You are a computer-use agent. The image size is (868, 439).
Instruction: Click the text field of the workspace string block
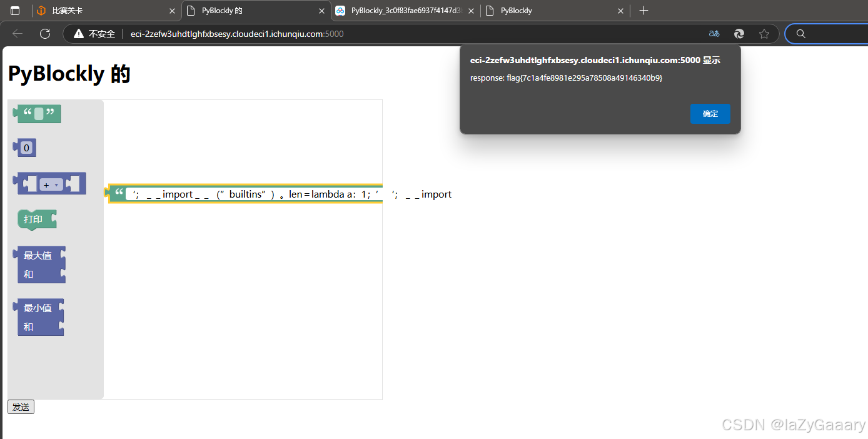coord(253,194)
